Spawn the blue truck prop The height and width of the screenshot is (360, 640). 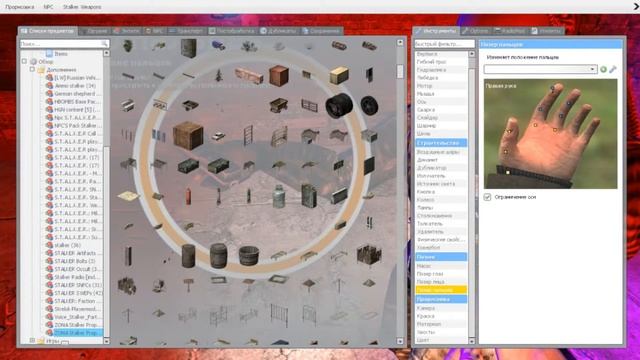[x=219, y=45]
